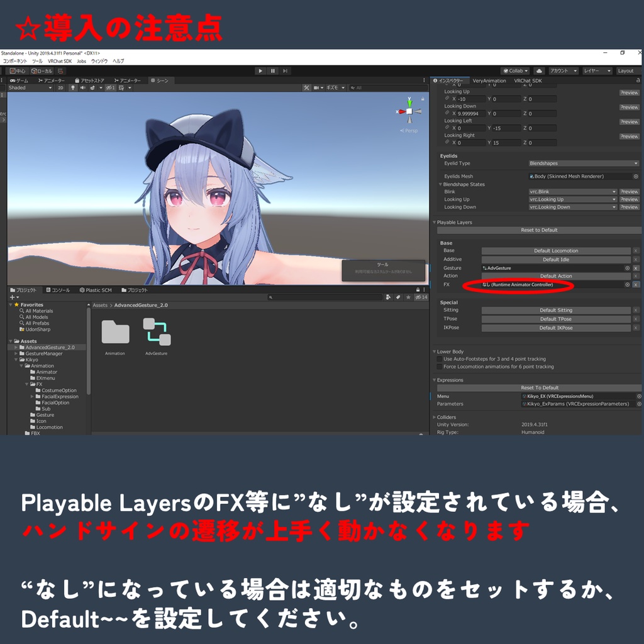Open the ギズモ dropdown
Image resolution: width=644 pixels, height=644 pixels.
pos(336,87)
